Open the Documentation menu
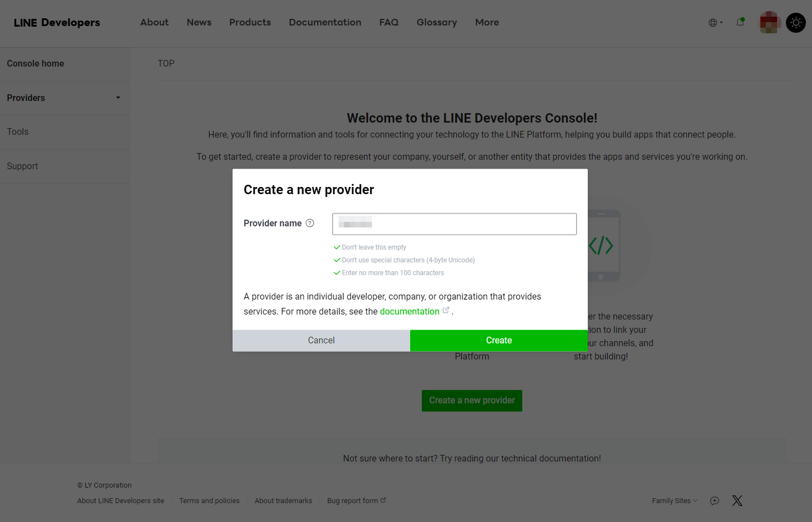 pos(325,22)
